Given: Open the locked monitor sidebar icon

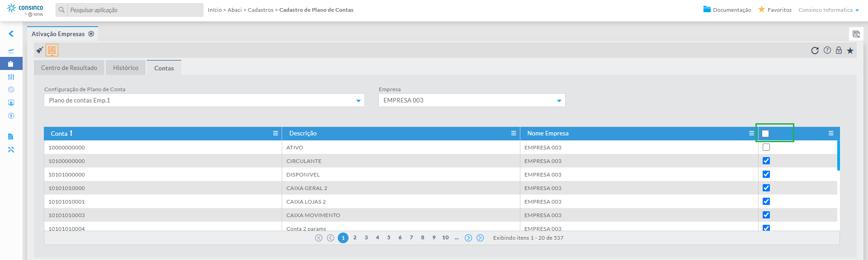Looking at the screenshot, I should click(x=11, y=102).
